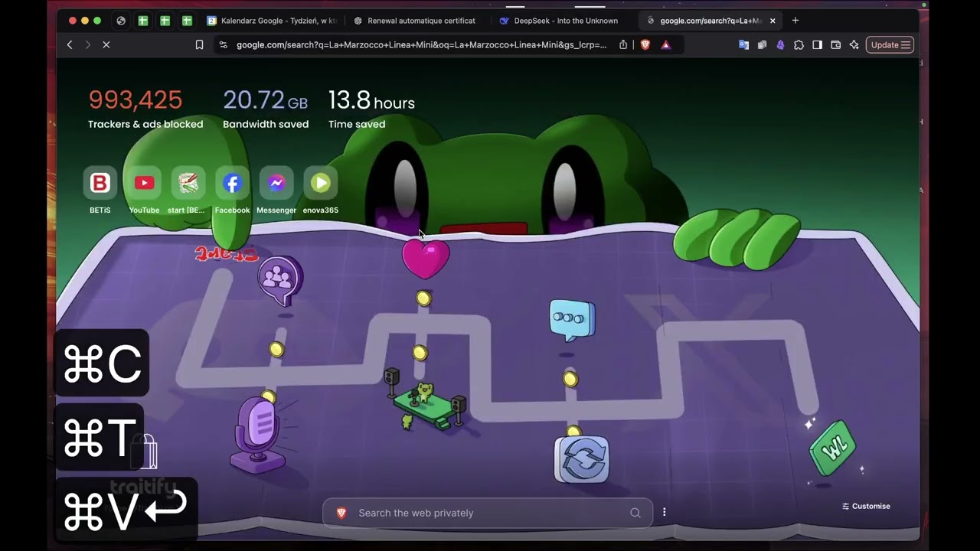Click the address bar URL text
980x551 pixels.
click(421, 45)
